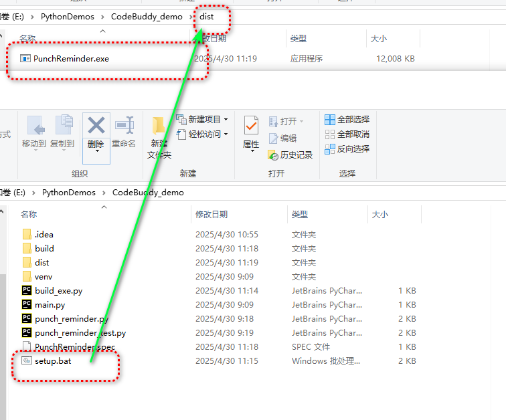Click the History (历史记录) button
Screen dimensions: 506x420
coord(290,155)
